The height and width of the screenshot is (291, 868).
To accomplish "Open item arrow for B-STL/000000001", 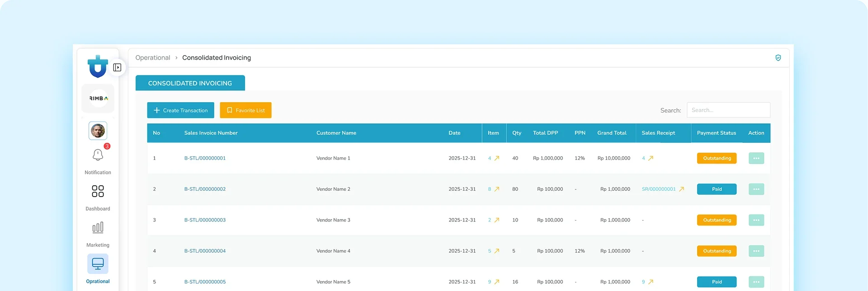I will (497, 158).
